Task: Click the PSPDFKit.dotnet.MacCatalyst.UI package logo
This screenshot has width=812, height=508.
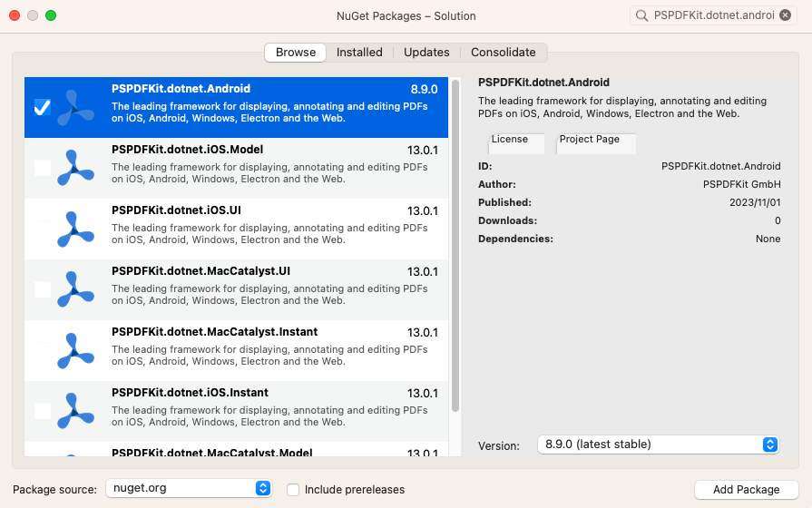Action: point(75,289)
